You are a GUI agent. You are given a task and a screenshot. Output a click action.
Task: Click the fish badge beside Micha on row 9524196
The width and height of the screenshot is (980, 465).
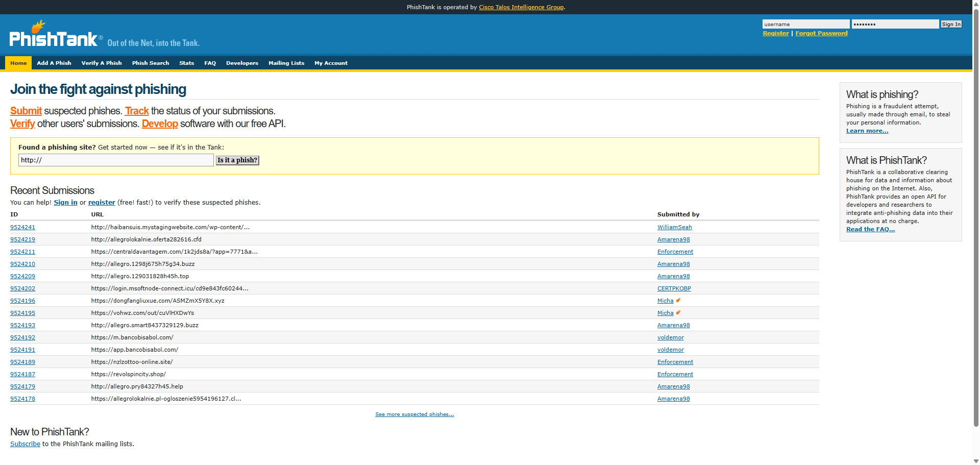coord(678,300)
